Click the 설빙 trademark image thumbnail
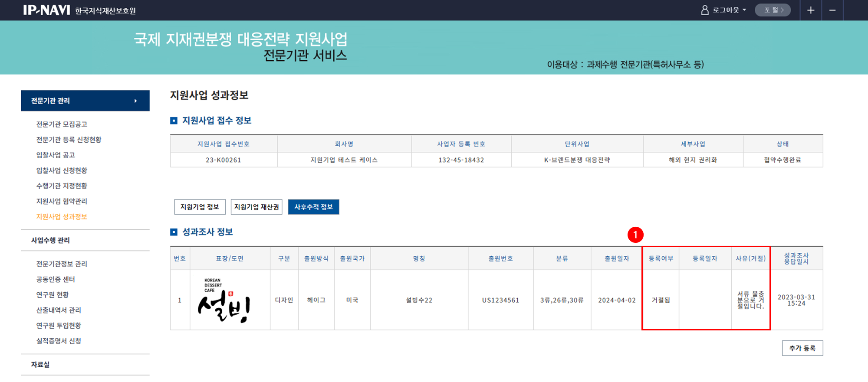This screenshot has height=382, width=868. 224,300
